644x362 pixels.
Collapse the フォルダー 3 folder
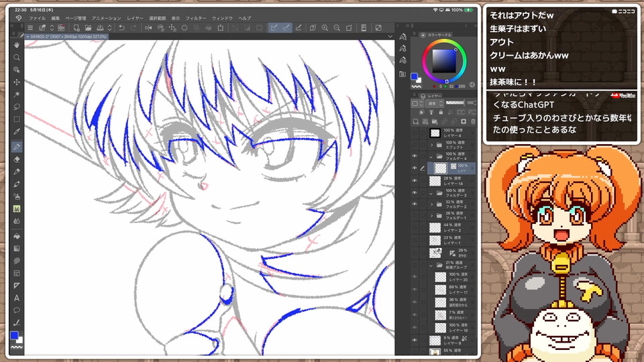click(x=431, y=192)
